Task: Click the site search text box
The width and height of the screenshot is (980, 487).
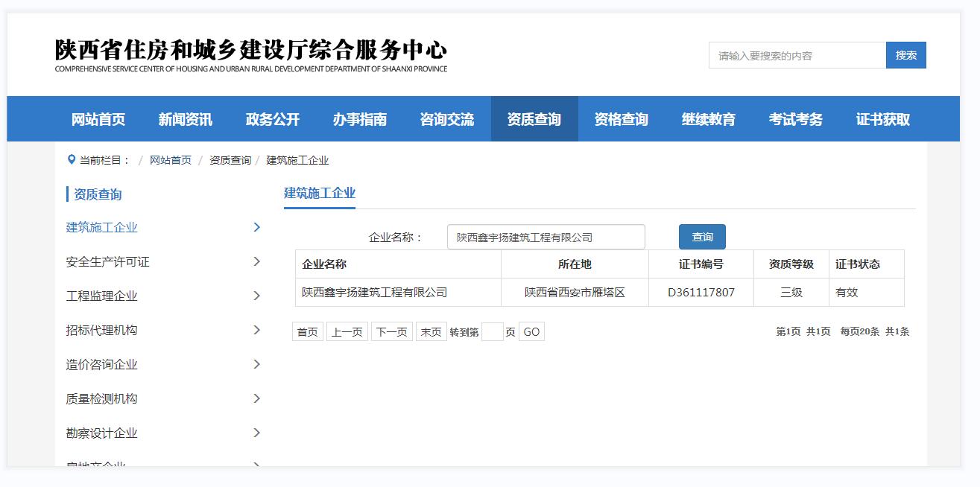Action: coord(797,56)
